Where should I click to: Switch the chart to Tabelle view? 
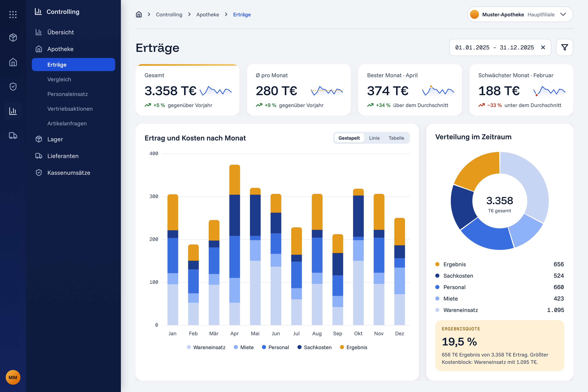(396, 138)
